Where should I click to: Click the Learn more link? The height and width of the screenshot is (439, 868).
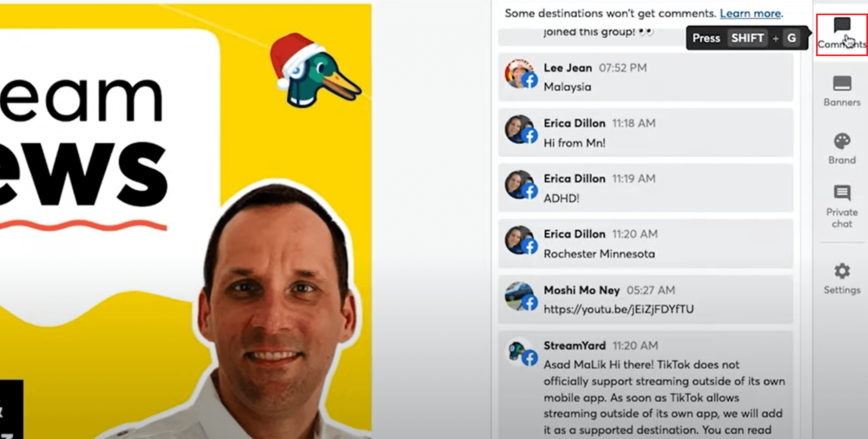tap(750, 14)
